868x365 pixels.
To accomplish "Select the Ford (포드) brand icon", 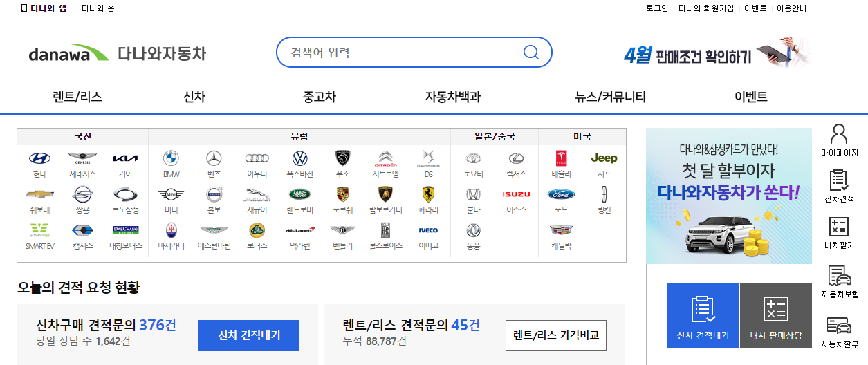I will pyautogui.click(x=561, y=194).
